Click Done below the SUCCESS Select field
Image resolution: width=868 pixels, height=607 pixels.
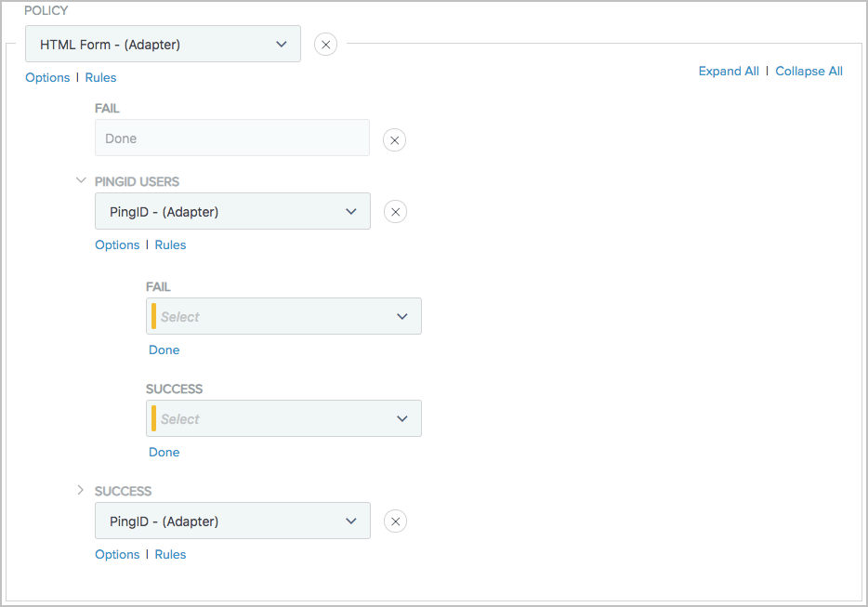[x=164, y=452]
